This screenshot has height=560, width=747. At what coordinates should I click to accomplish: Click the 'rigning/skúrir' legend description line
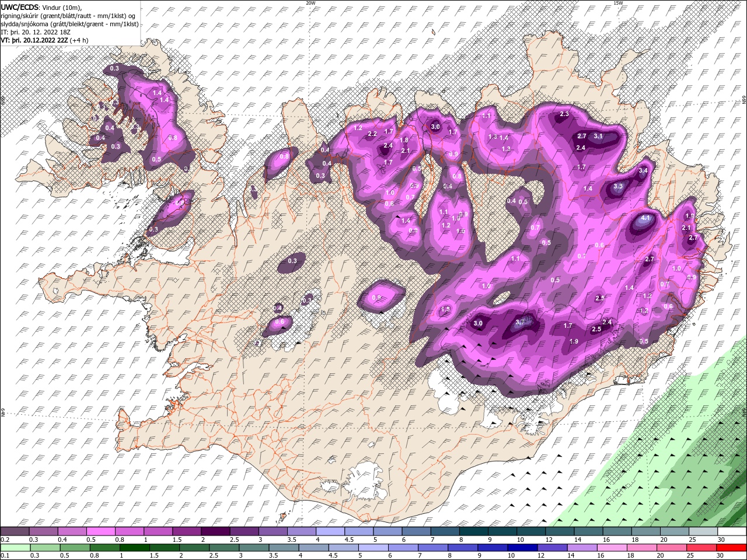click(x=68, y=15)
